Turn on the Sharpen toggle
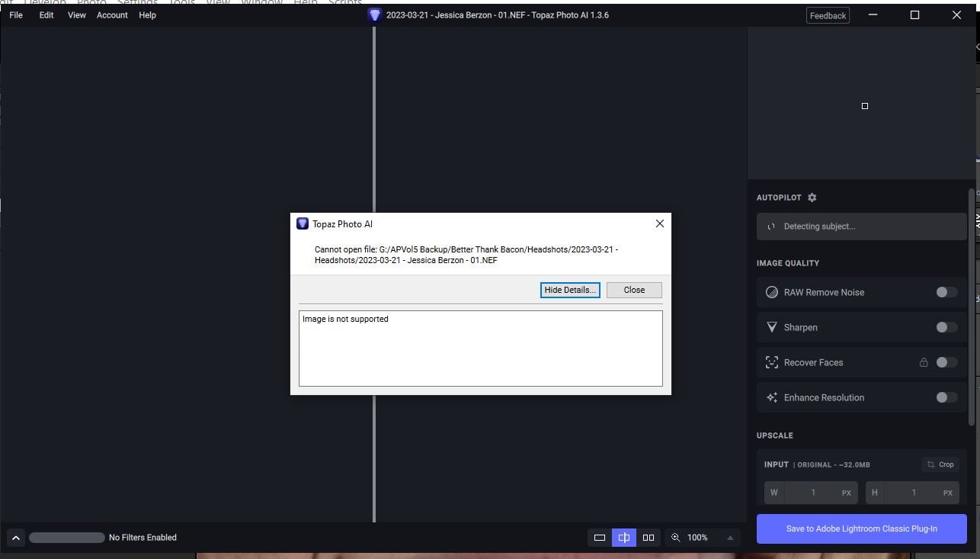This screenshot has width=980, height=559. tap(946, 327)
